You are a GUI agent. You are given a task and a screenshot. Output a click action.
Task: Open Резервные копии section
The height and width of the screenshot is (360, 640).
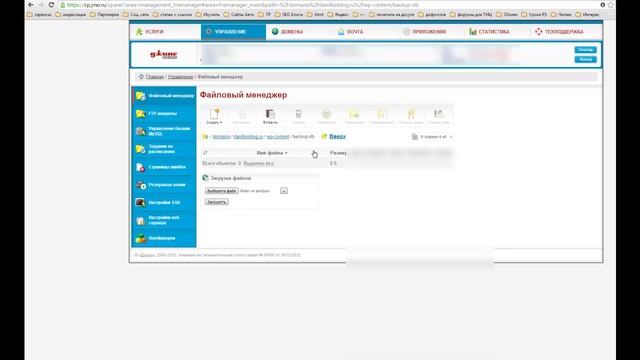click(164, 185)
